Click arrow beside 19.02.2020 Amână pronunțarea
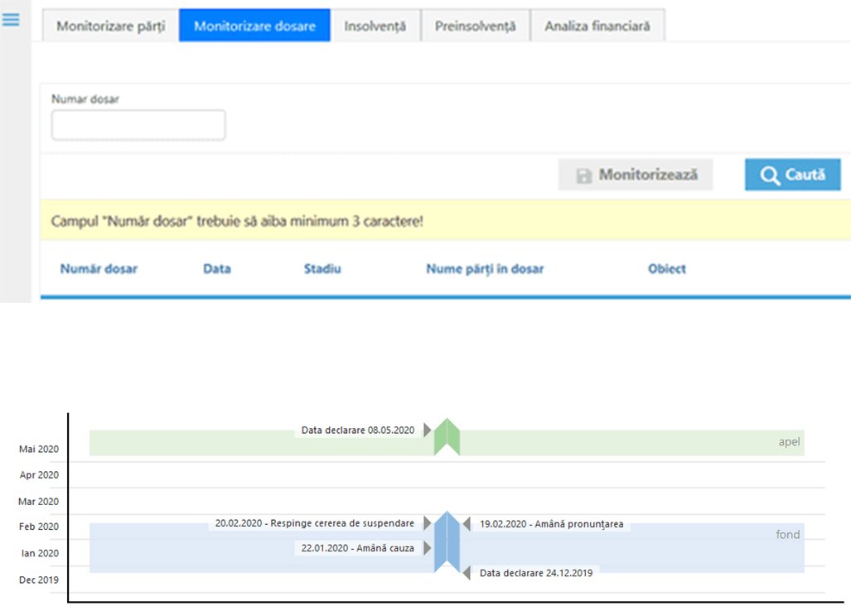This screenshot has height=616, width=851. click(467, 523)
